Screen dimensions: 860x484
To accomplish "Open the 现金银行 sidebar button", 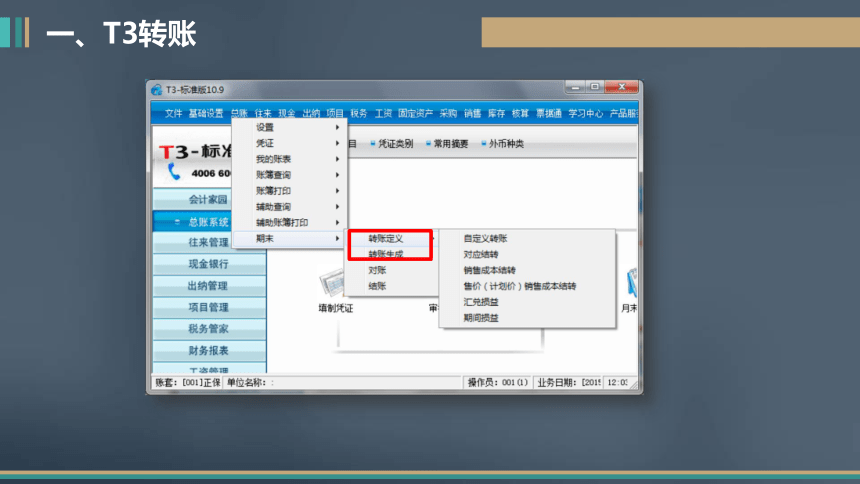I will (x=209, y=264).
